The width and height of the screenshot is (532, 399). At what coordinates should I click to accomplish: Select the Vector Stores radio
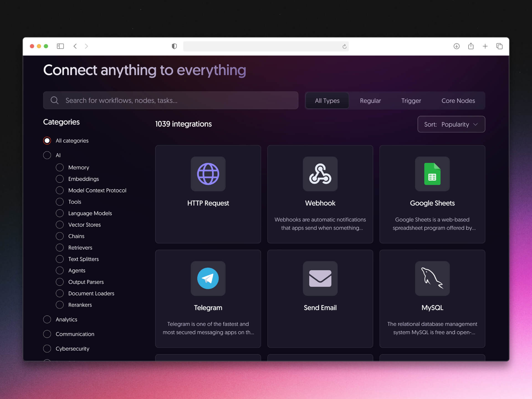click(x=60, y=225)
